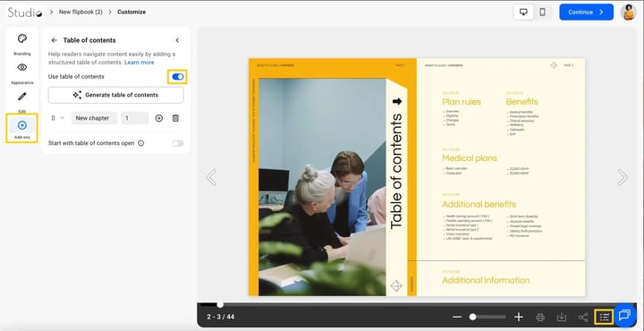The height and width of the screenshot is (331, 644).
Task: Turn off Use table of contents
Action: click(x=178, y=77)
